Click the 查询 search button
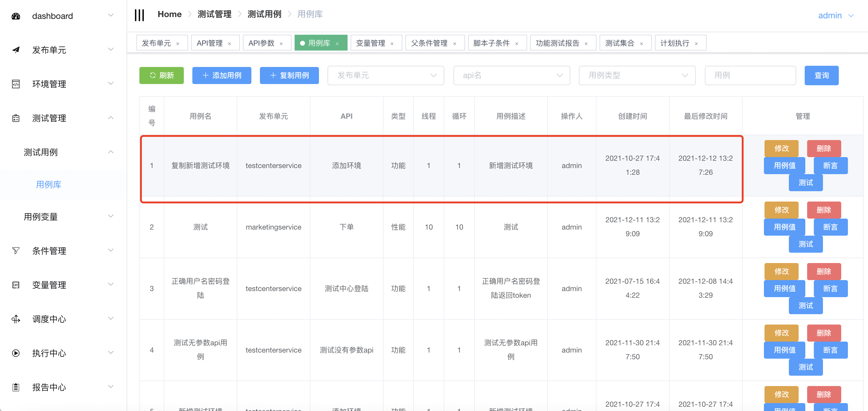This screenshot has width=868, height=411. tap(821, 76)
